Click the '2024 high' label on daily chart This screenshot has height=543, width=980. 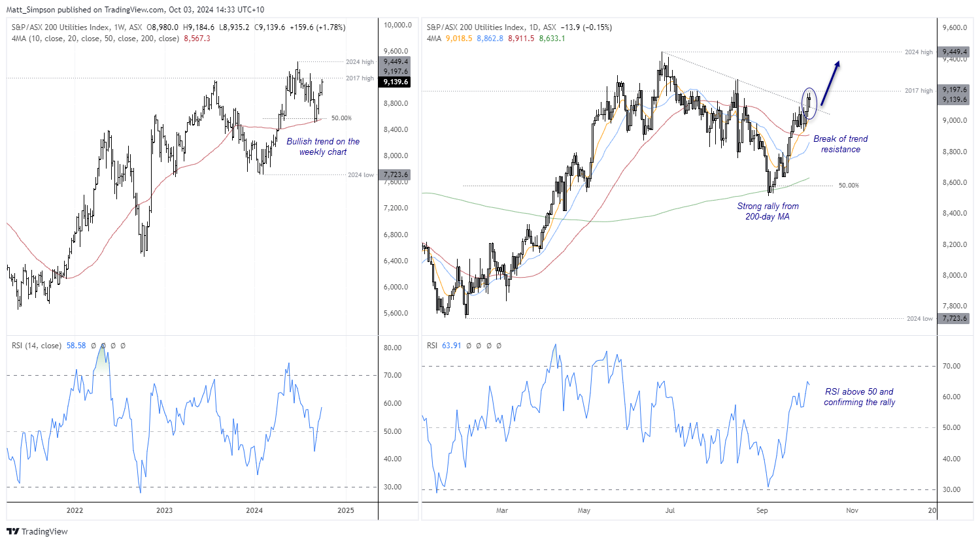[x=919, y=52]
